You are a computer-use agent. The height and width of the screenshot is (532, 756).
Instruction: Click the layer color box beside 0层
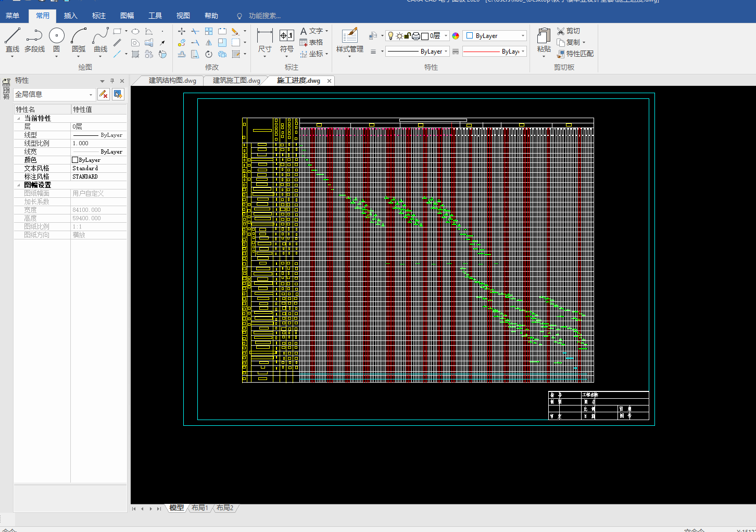tap(425, 36)
